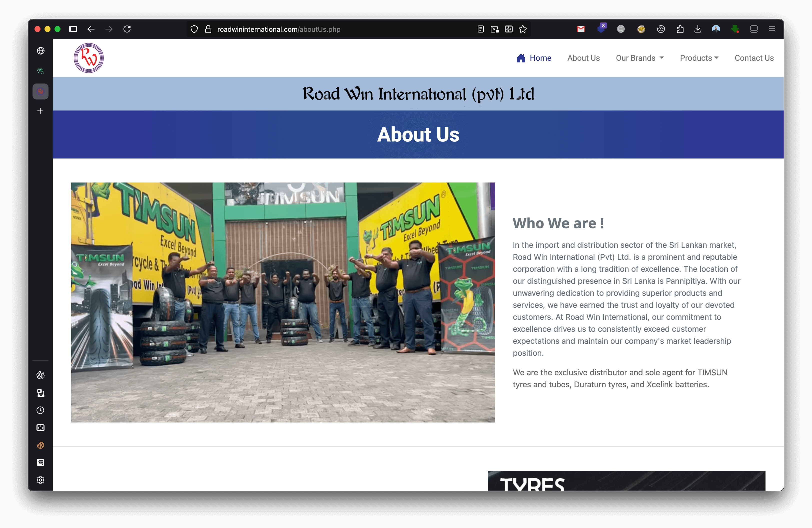This screenshot has width=812, height=528.
Task: Bookmark this page with star icon
Action: click(x=523, y=29)
